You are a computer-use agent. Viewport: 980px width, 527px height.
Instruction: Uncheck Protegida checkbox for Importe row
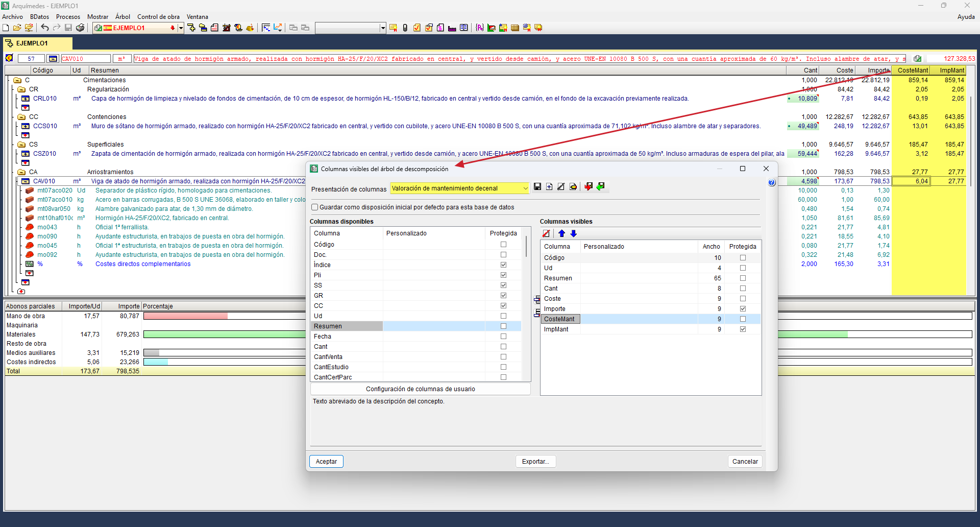(743, 309)
